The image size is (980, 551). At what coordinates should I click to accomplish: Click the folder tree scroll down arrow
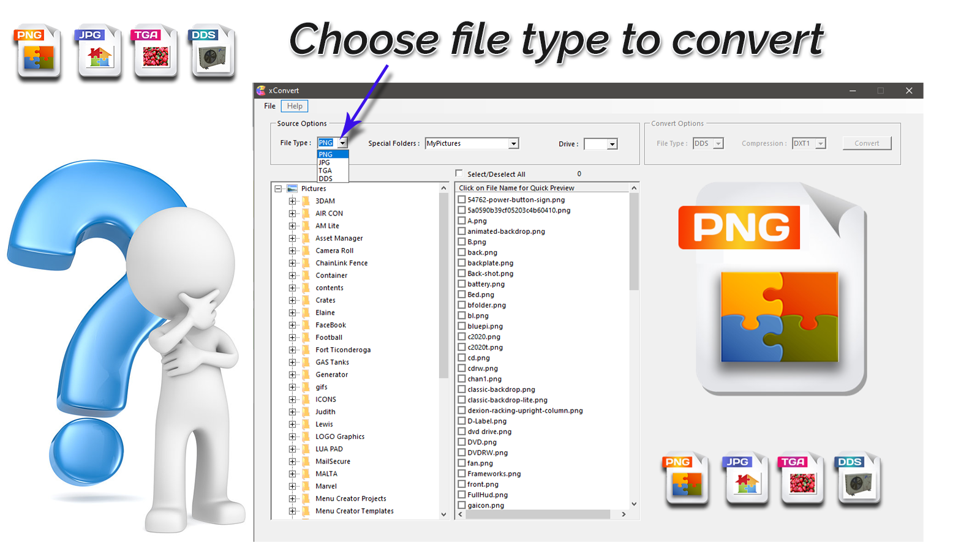point(444,514)
